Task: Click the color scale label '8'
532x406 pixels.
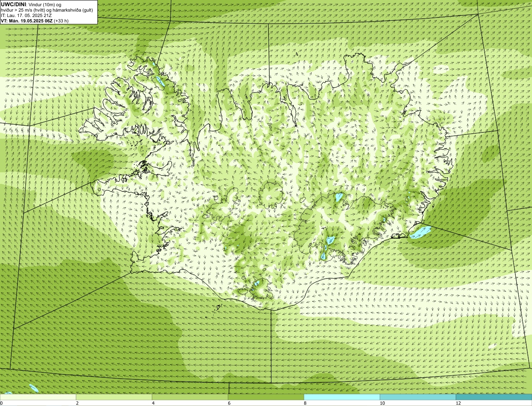Action: 305,403
